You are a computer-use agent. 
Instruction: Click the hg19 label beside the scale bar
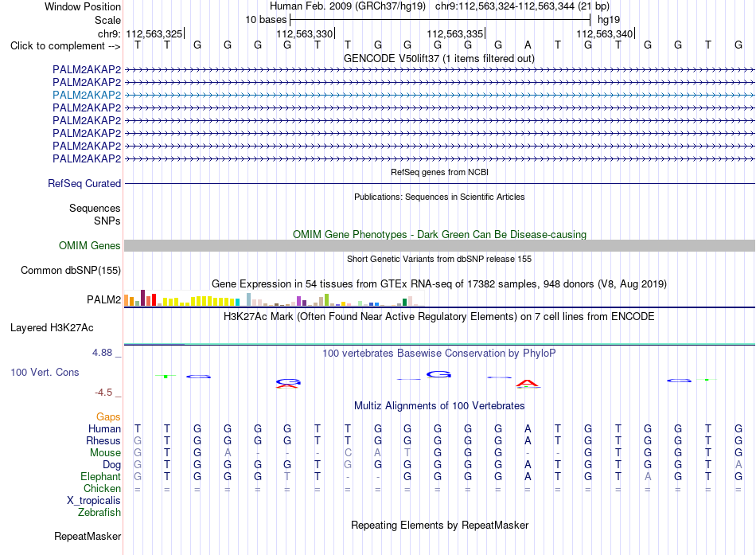609,20
